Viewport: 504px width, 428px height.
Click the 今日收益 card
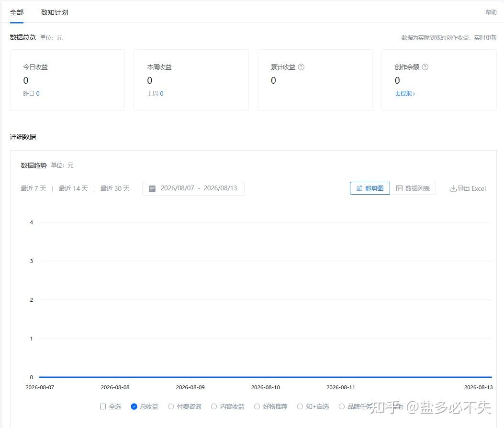point(67,80)
